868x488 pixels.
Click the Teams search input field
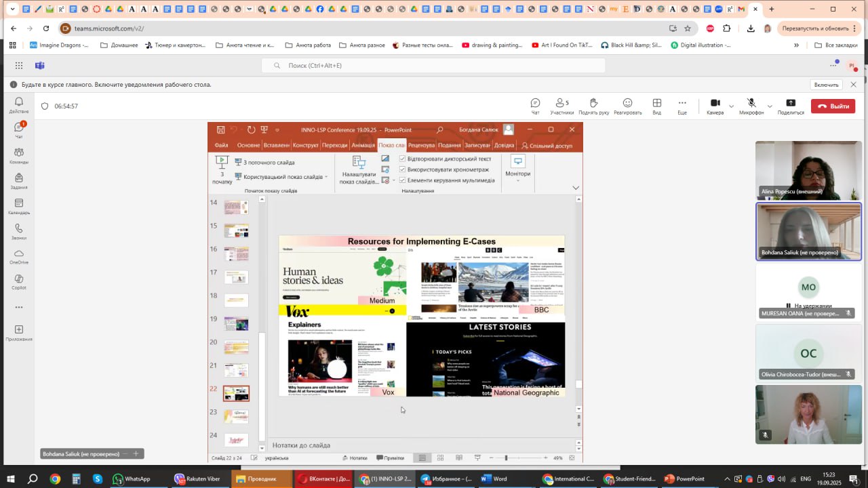434,66
